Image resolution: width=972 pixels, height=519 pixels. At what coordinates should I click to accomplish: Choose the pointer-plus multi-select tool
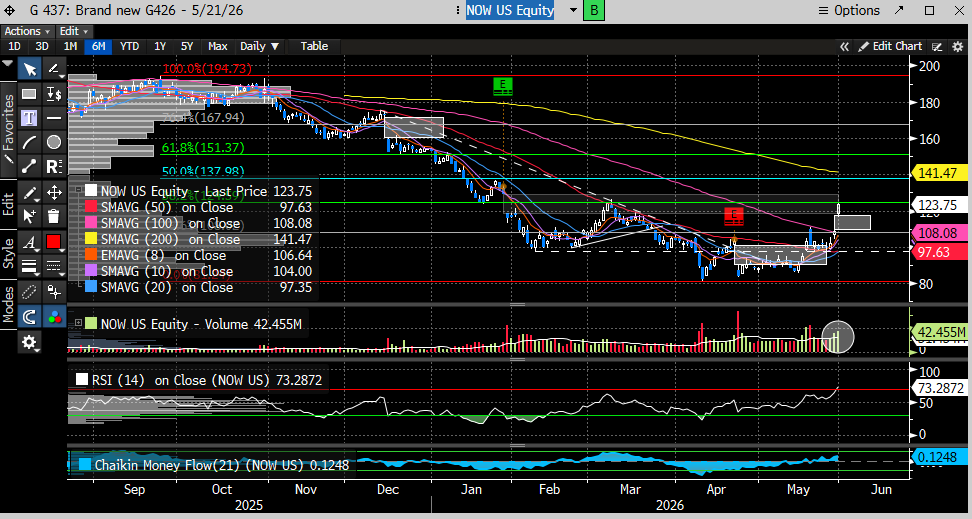pyautogui.click(x=29, y=216)
